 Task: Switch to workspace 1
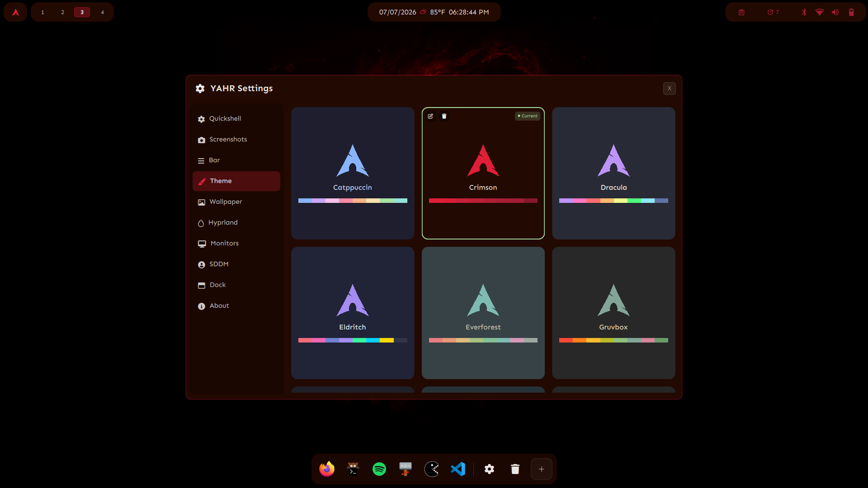click(x=42, y=12)
